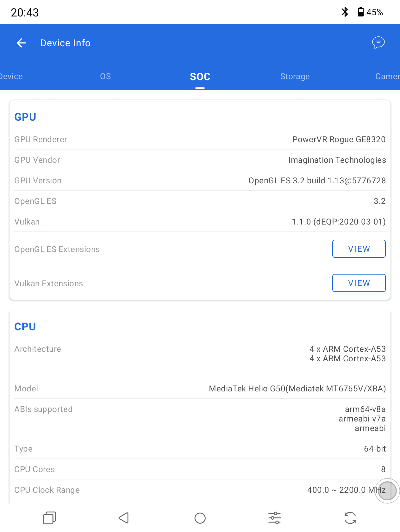Tap the MediaTek Helio G50 model value

[x=297, y=389]
